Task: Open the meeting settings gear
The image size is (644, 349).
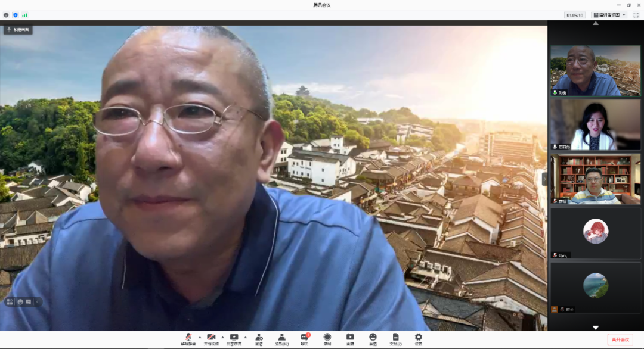Action: click(418, 339)
